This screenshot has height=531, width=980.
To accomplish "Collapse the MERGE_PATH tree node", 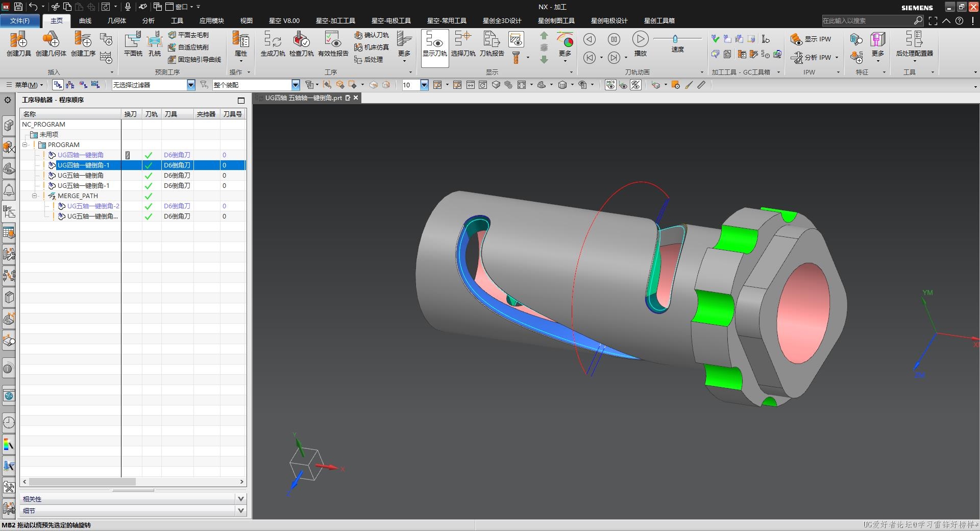I will point(34,196).
